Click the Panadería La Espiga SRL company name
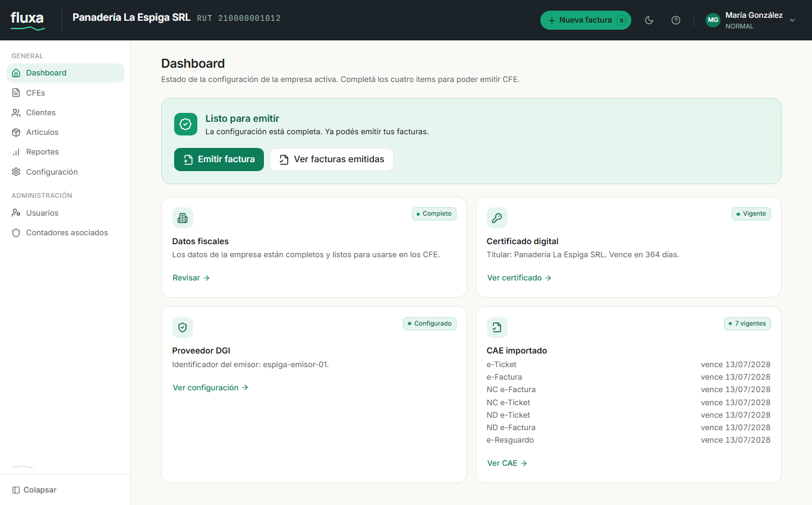The height and width of the screenshot is (505, 812). point(131,18)
